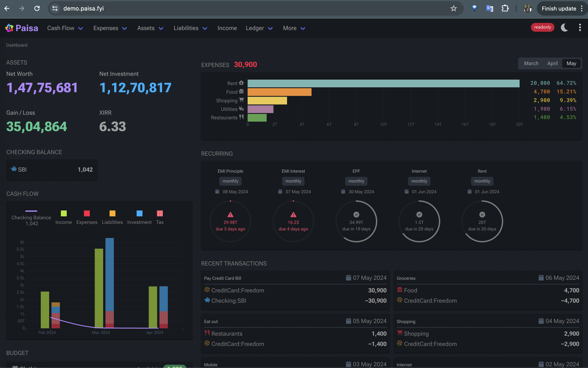Click the Rent bar in Expenses chart
The width and height of the screenshot is (588, 368).
pyautogui.click(x=383, y=83)
